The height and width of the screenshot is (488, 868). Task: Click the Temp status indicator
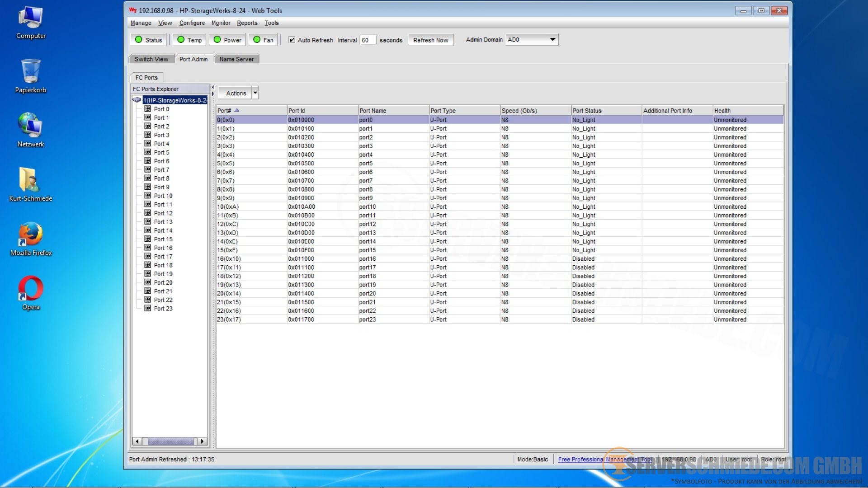tap(189, 40)
